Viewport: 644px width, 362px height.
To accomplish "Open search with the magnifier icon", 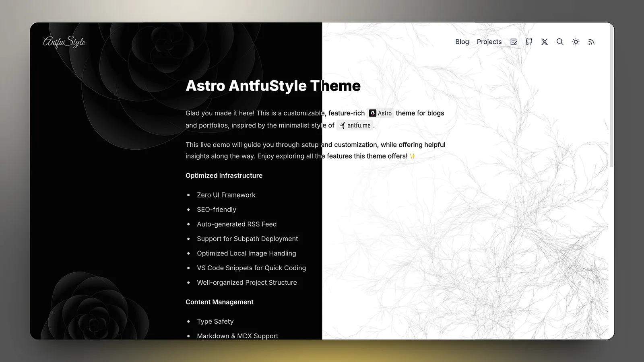I will click(x=560, y=42).
